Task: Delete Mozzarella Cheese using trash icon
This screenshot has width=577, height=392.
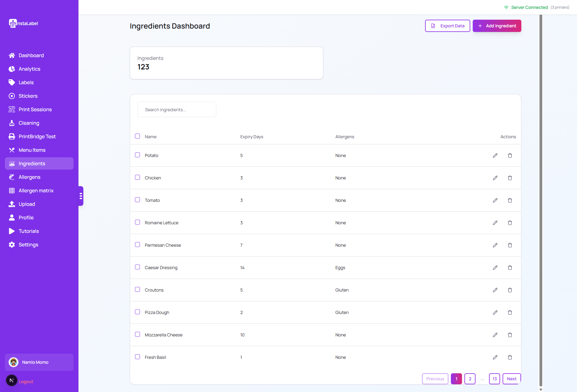Action: coord(510,335)
